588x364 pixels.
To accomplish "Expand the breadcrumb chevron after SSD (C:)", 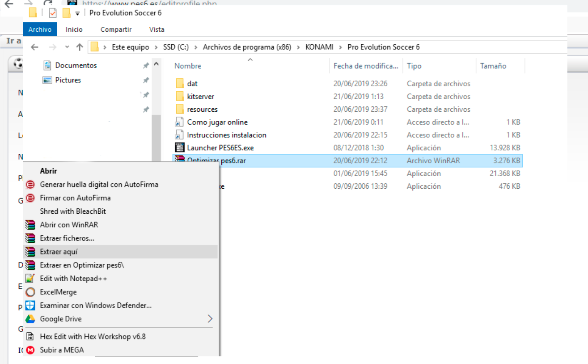I will tap(196, 47).
